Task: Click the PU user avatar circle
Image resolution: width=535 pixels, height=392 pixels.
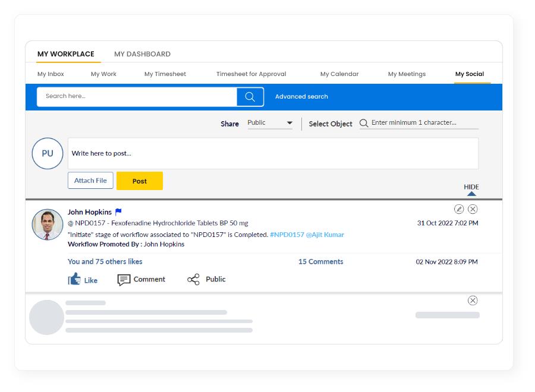Action: [48, 153]
